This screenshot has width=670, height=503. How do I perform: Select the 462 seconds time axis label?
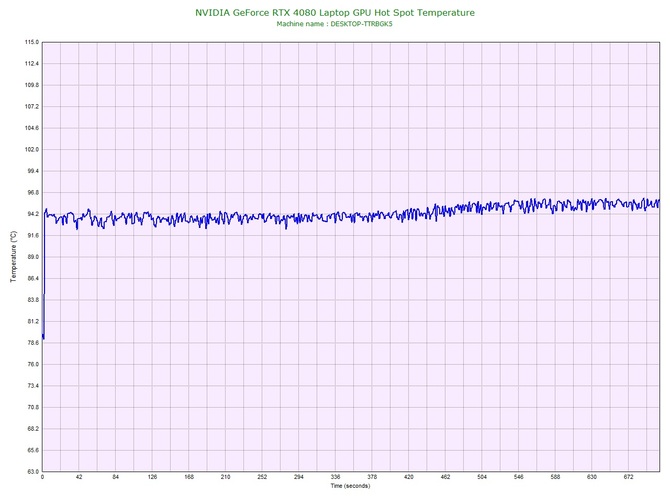[445, 477]
